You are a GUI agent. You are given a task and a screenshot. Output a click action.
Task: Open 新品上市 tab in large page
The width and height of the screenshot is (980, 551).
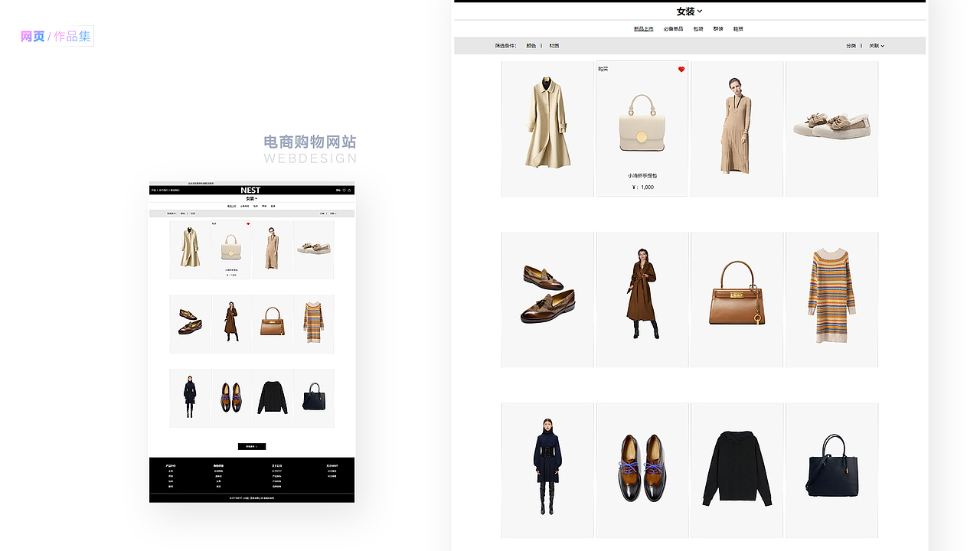pyautogui.click(x=644, y=29)
